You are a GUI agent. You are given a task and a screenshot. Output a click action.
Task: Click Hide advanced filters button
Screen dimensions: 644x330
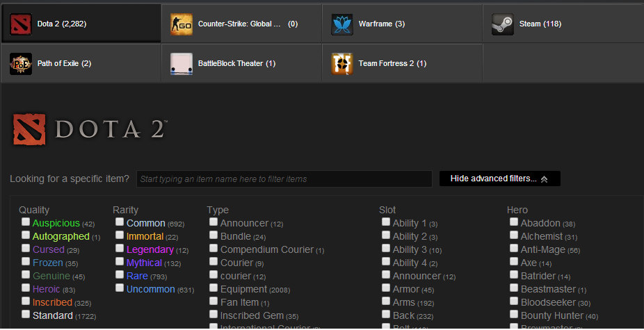pos(500,179)
